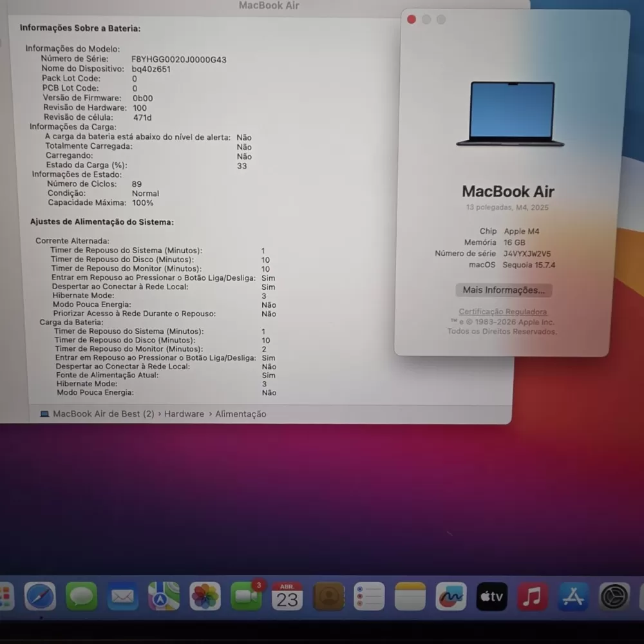
Task: Open the Notes app
Action: 410,596
